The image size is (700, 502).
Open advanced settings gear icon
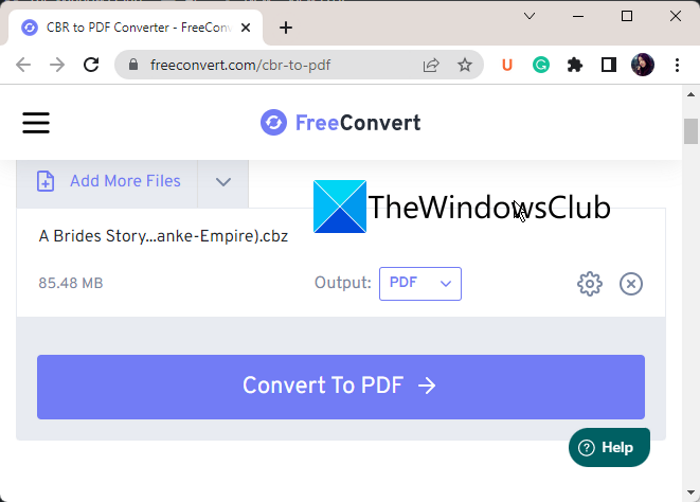coord(590,284)
